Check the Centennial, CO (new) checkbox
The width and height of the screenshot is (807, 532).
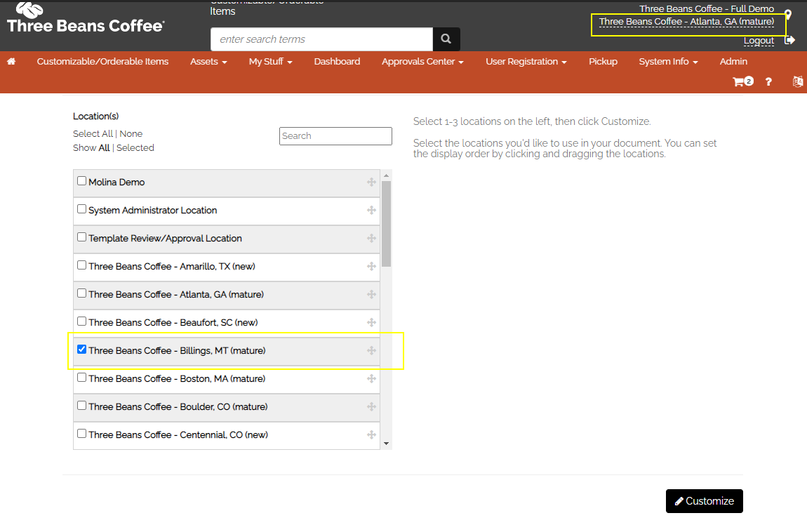[x=82, y=434]
